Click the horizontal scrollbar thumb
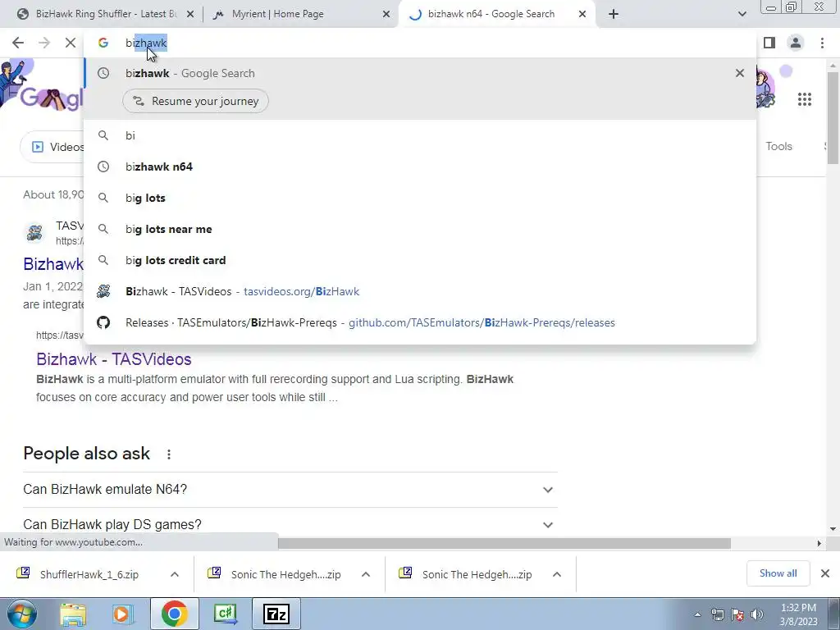Screen dimensions: 840x630 pos(504,543)
